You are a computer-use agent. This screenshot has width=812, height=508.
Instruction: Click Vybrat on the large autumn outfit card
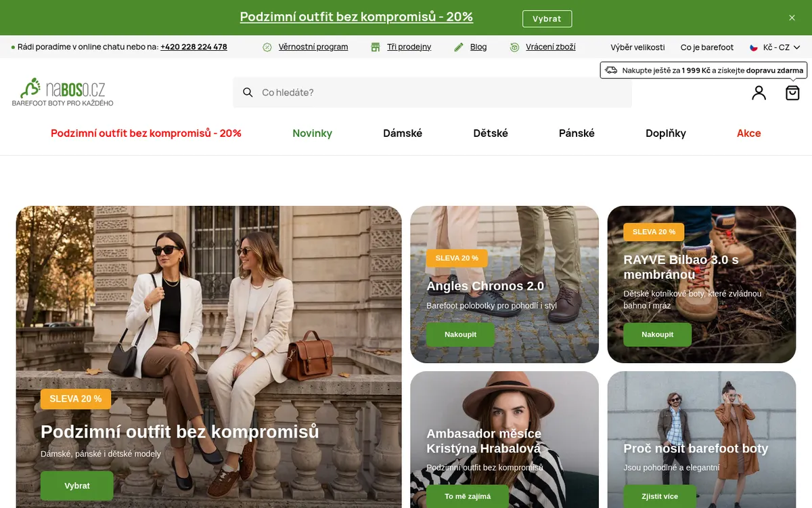pyautogui.click(x=77, y=486)
